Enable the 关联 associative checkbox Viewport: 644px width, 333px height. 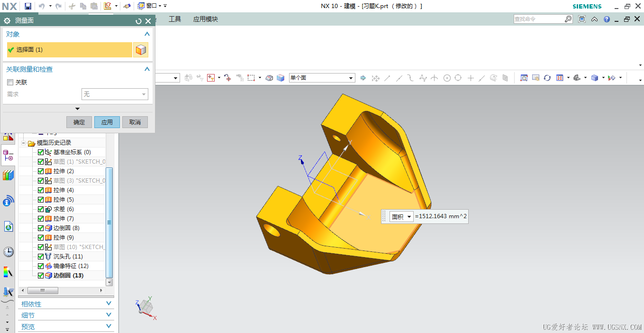click(x=10, y=83)
